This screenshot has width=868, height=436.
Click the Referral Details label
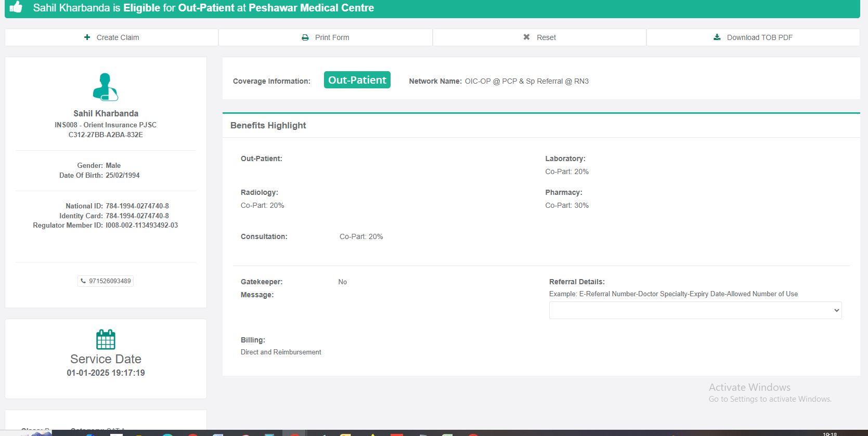coord(577,282)
